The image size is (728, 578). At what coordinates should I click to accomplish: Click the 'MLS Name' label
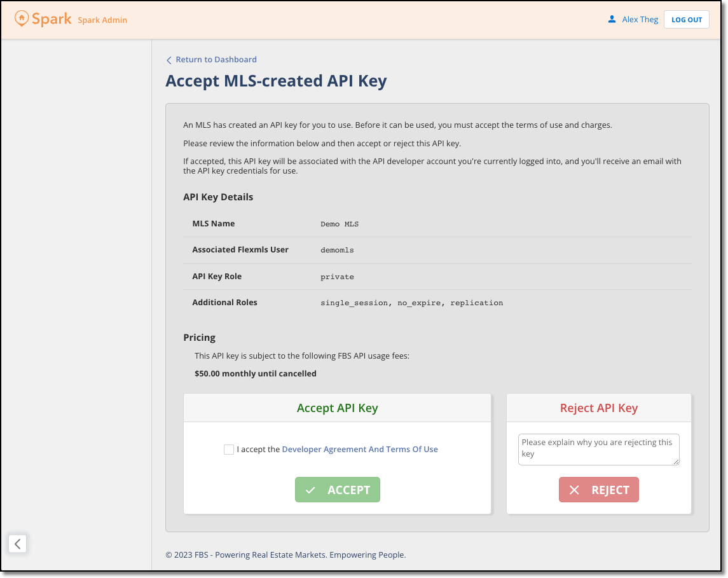point(214,224)
